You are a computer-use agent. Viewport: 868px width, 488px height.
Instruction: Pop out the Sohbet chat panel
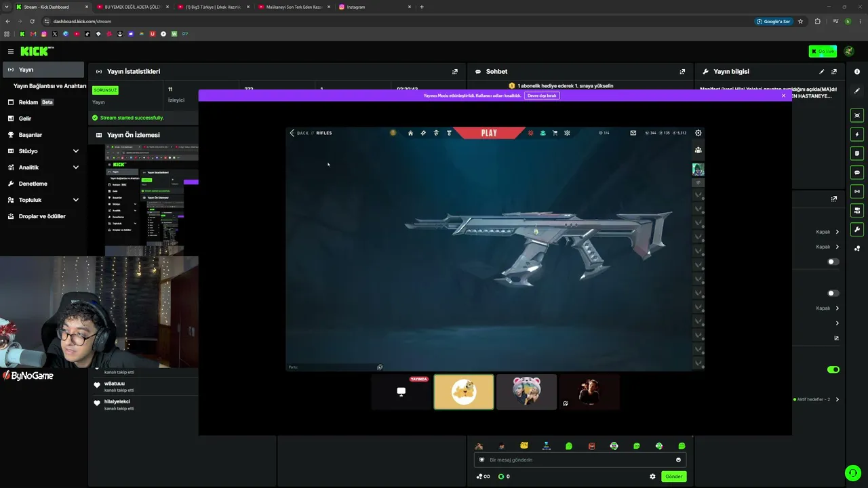tap(682, 71)
